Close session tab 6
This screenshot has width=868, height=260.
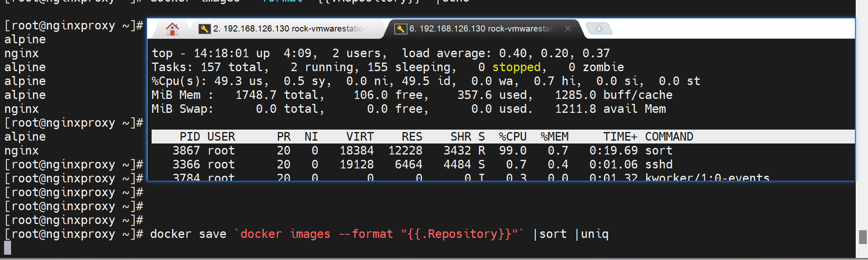click(568, 29)
